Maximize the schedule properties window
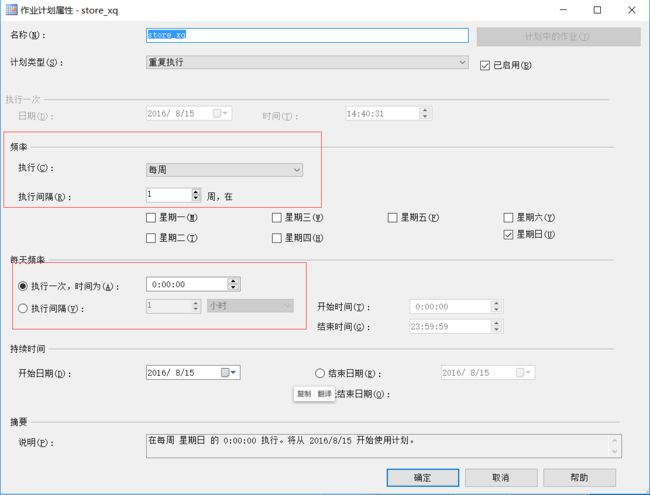 (597, 10)
